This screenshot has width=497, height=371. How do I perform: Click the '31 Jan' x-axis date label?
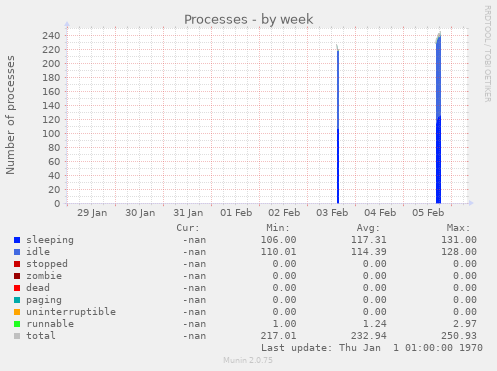(x=188, y=213)
